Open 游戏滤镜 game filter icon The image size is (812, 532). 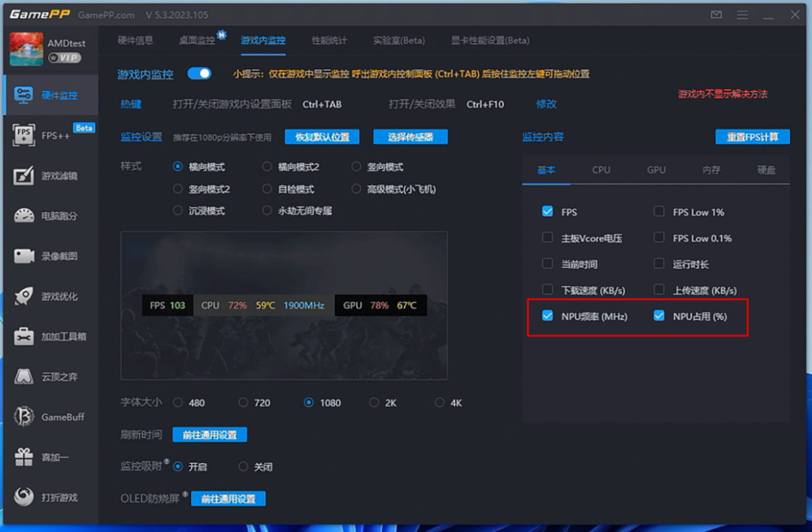(24, 176)
